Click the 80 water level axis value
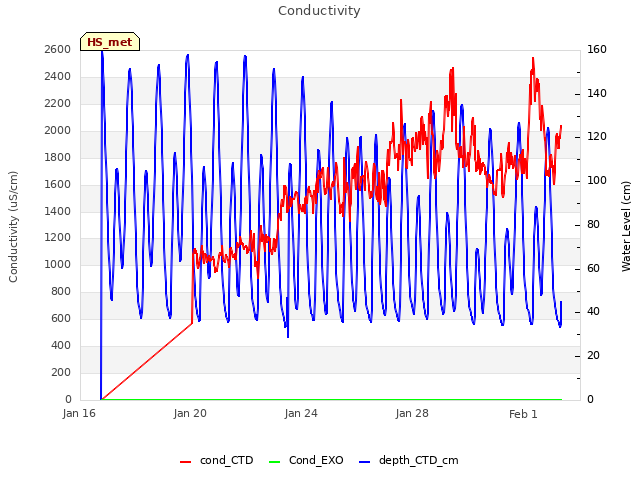This screenshot has width=640, height=480. tap(593, 224)
